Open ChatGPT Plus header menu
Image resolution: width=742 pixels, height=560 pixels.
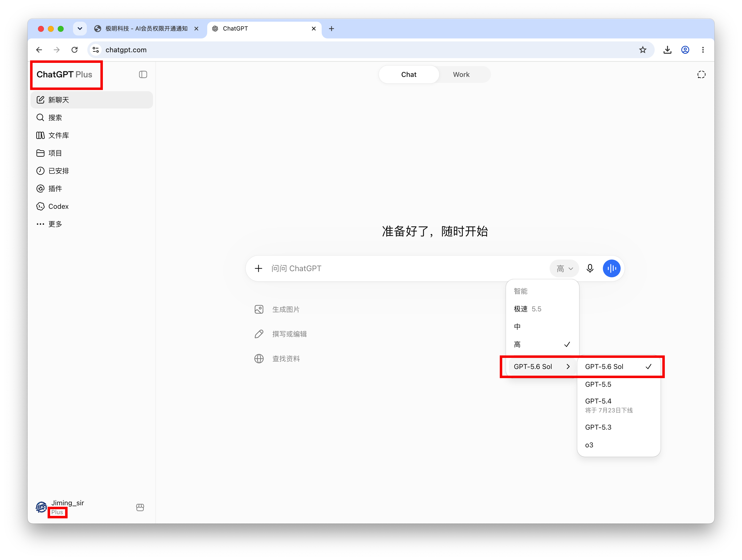pyautogui.click(x=64, y=74)
